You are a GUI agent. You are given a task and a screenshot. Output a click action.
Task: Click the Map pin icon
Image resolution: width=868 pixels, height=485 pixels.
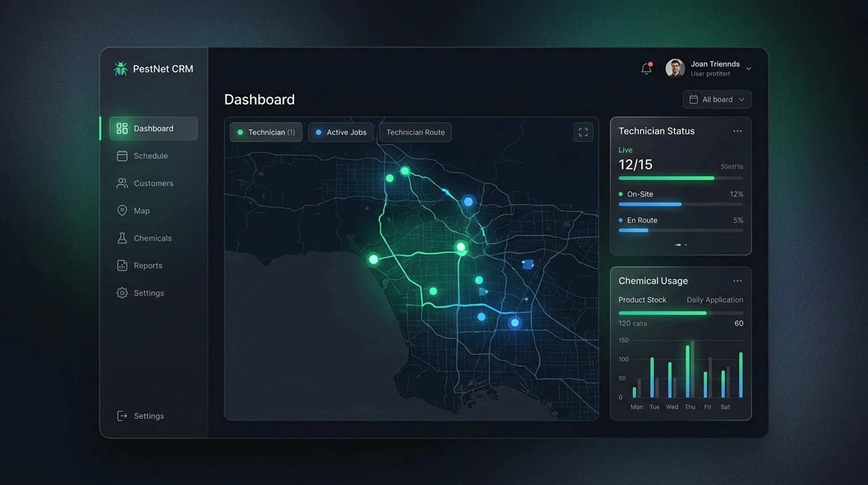pos(122,211)
